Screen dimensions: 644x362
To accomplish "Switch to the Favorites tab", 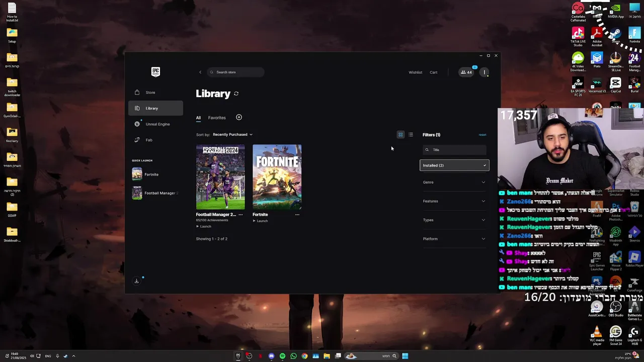I will point(217,118).
